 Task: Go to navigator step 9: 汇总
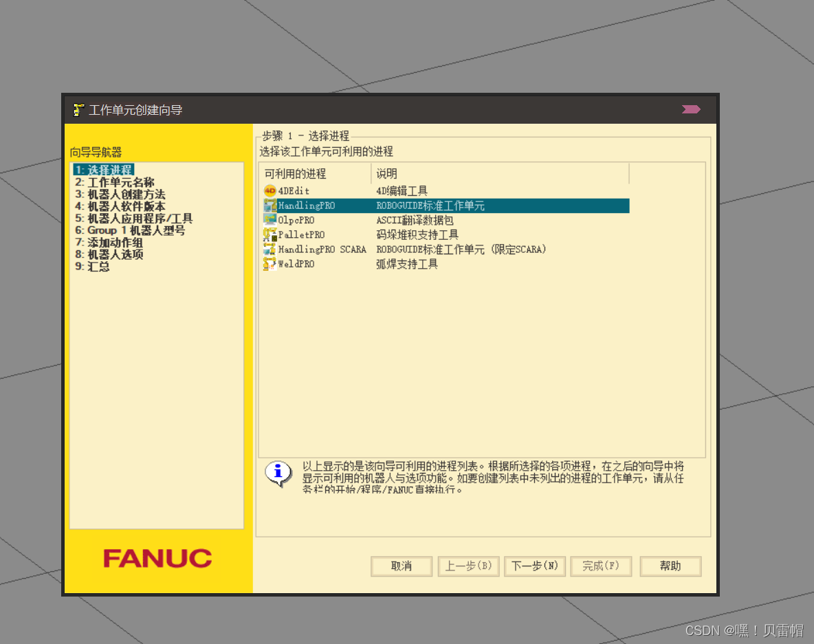[x=92, y=266]
